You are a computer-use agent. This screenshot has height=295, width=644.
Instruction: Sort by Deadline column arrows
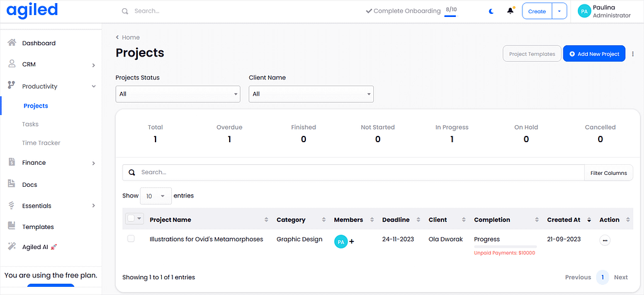point(419,220)
